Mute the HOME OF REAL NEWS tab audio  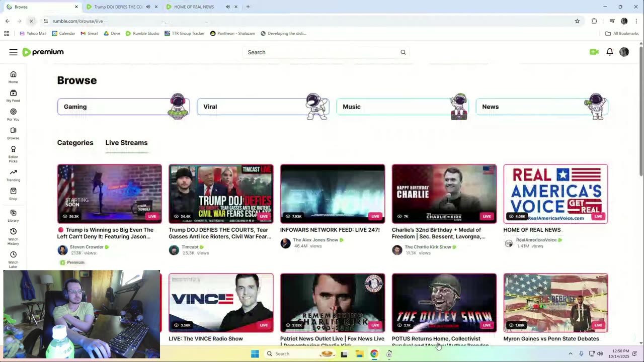click(227, 7)
